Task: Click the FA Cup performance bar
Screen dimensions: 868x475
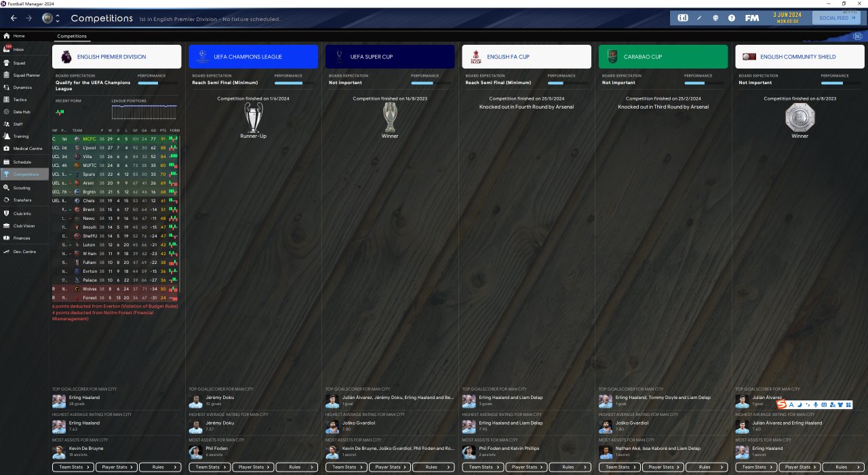Action: tap(568, 83)
